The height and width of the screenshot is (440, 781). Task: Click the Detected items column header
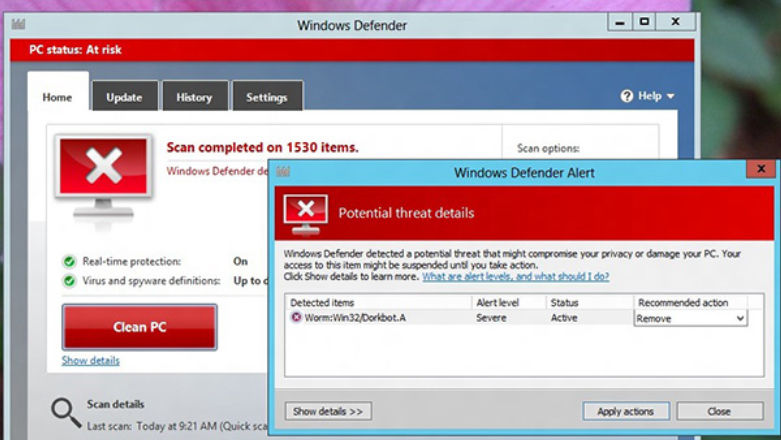coord(379,302)
